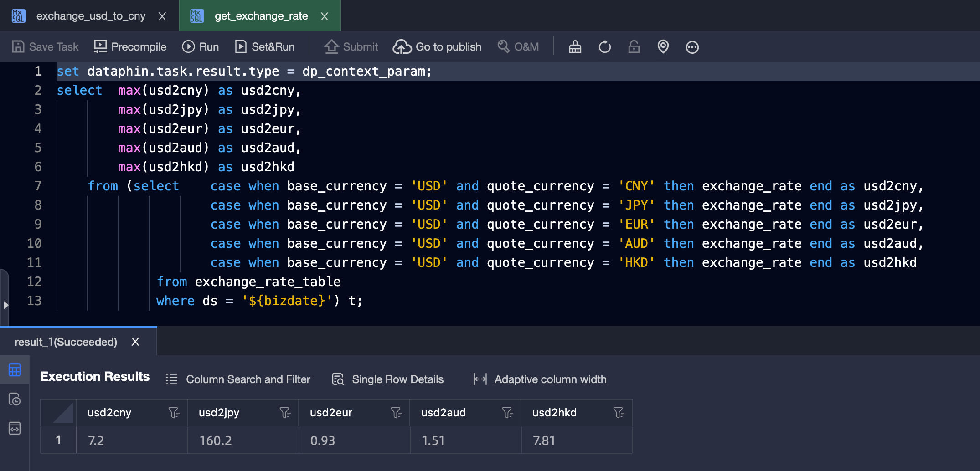Image resolution: width=980 pixels, height=471 pixels.
Task: Open Single Row Details
Action: 388,379
